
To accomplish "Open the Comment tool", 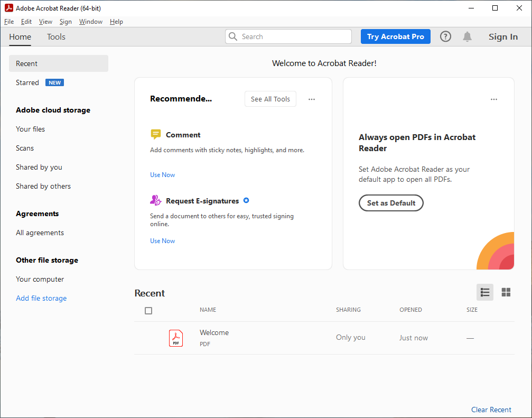I will coord(183,135).
